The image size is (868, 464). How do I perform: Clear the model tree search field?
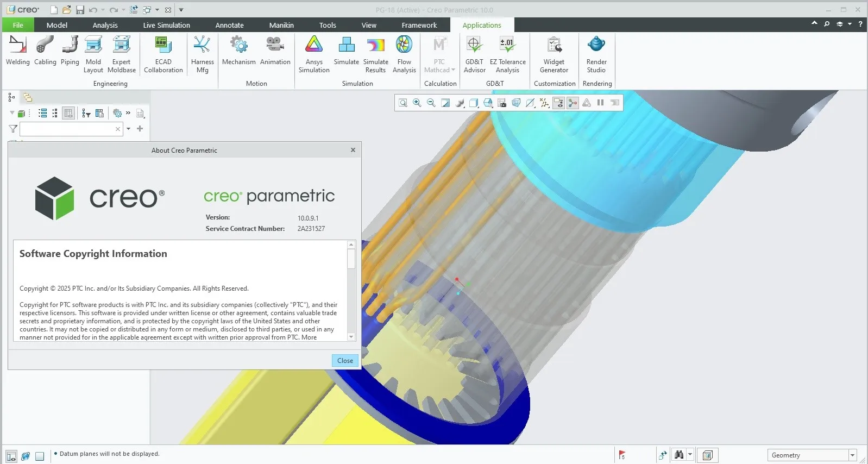(118, 129)
